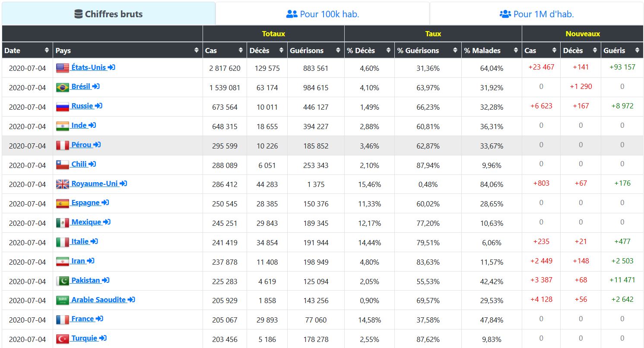Viewport: 644px width, 348px height.
Task: Click the Pakistan flag icon
Action: tap(63, 281)
